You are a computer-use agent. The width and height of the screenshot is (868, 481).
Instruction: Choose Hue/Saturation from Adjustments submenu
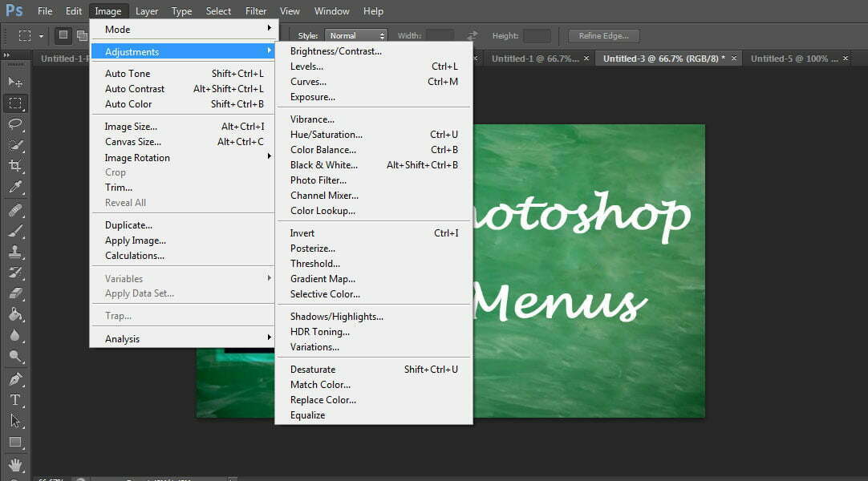[326, 135]
